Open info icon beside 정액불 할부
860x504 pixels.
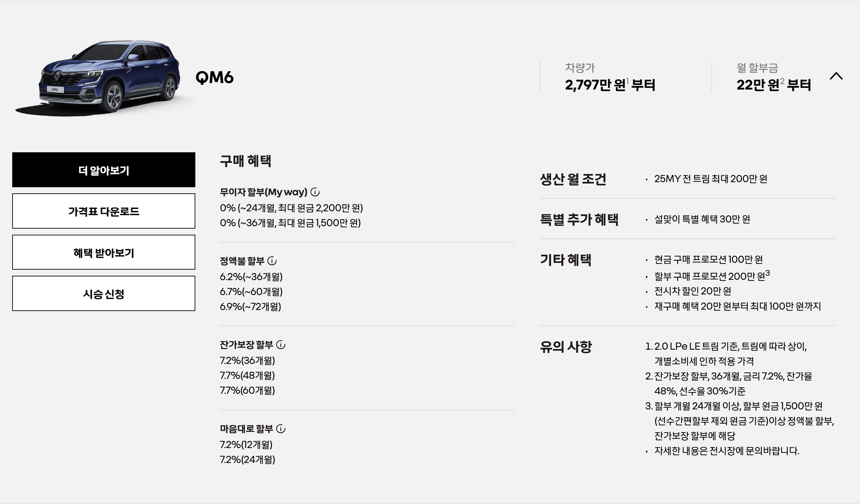coord(272,261)
